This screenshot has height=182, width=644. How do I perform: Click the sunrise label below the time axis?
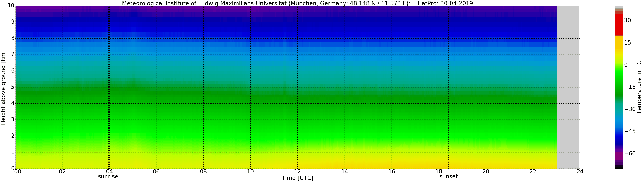point(108,176)
